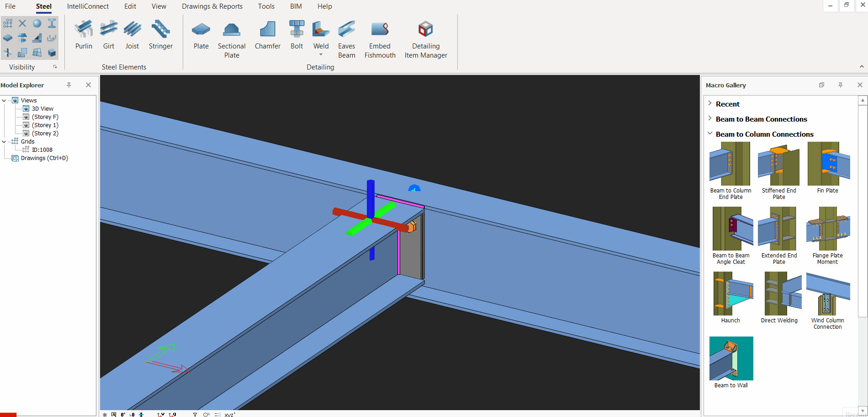The width and height of the screenshot is (868, 417).
Task: Toggle the Macro Gallery pin
Action: (x=840, y=85)
